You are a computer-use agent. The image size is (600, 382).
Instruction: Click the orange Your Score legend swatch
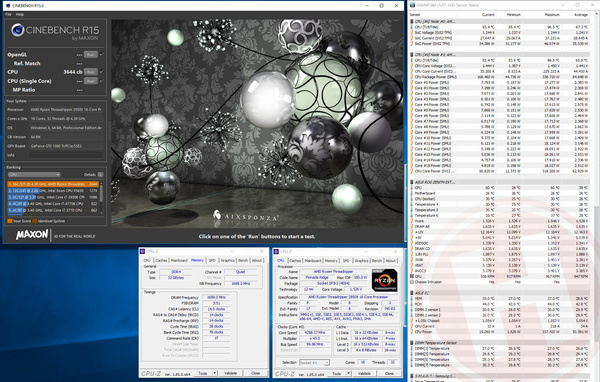click(10, 221)
